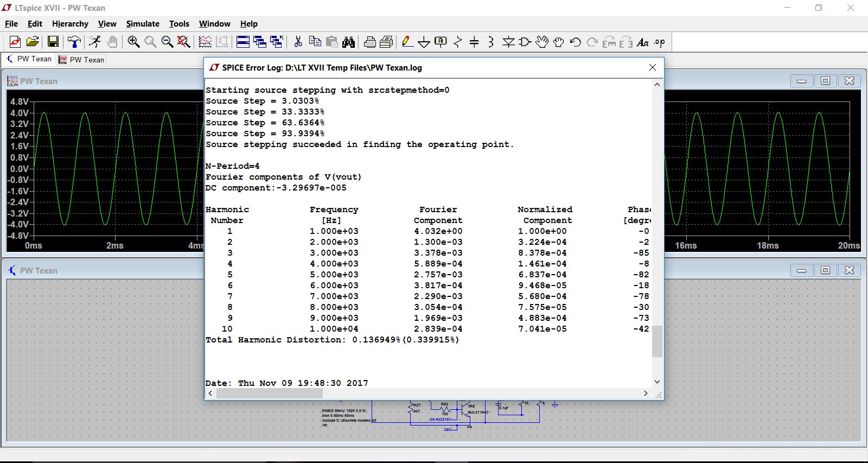Click the frequency value 1.000e+04
This screenshot has height=463, width=868.
[334, 329]
